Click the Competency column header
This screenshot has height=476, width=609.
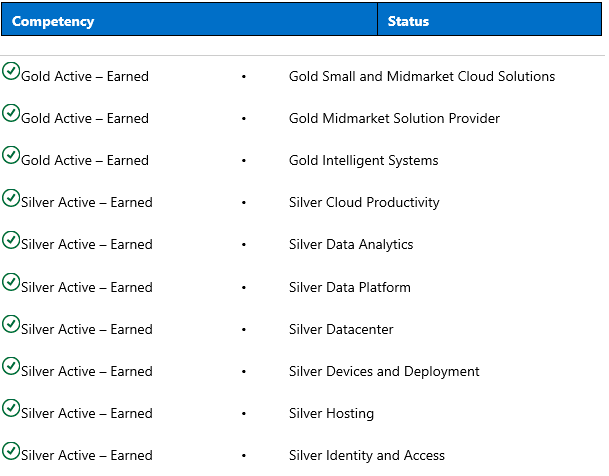click(x=190, y=19)
